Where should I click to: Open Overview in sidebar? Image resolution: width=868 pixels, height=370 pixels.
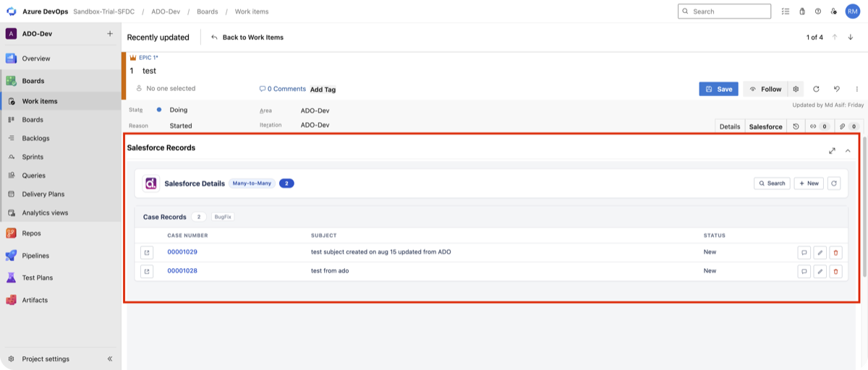61,59
